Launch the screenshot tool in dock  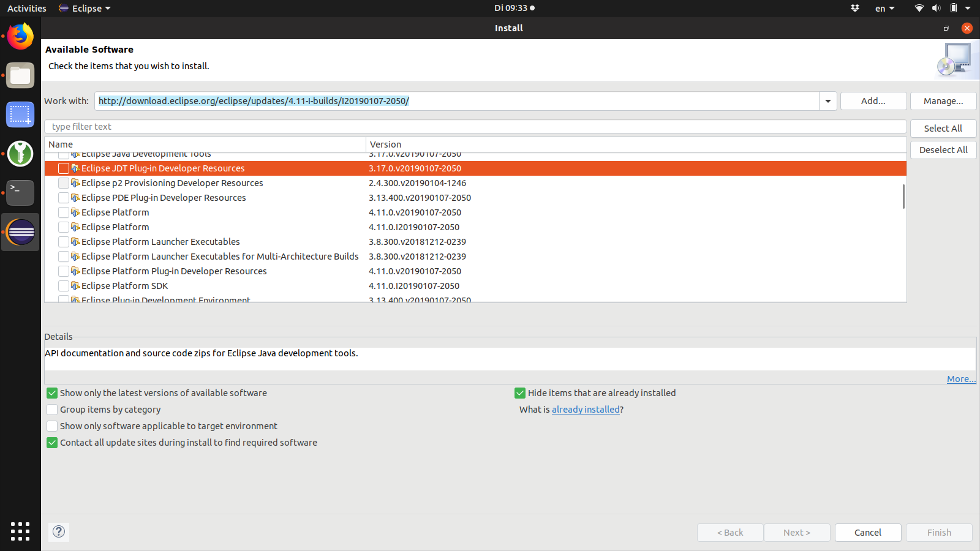coord(20,114)
